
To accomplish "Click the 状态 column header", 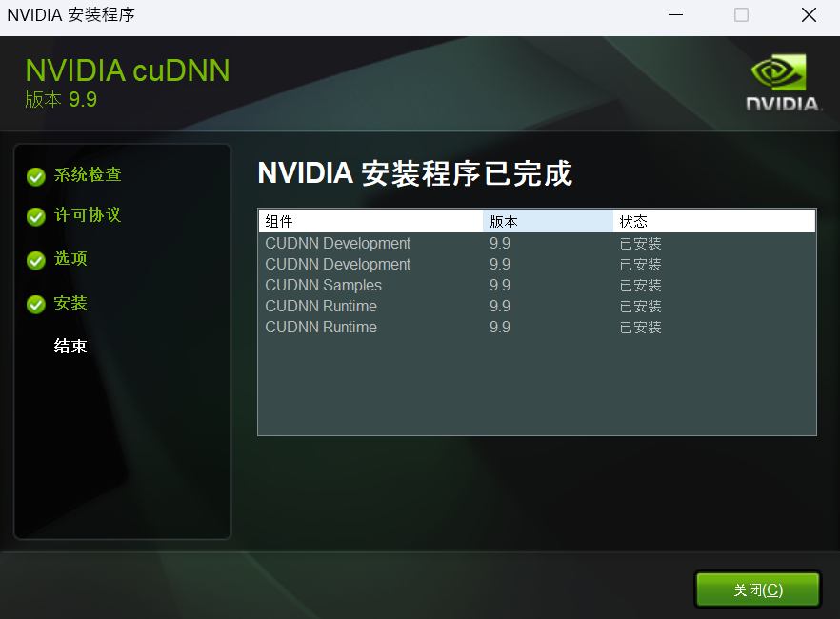I will pos(714,221).
